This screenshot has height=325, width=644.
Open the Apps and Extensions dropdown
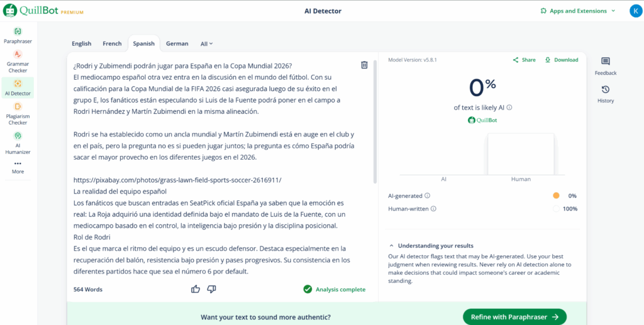point(578,11)
